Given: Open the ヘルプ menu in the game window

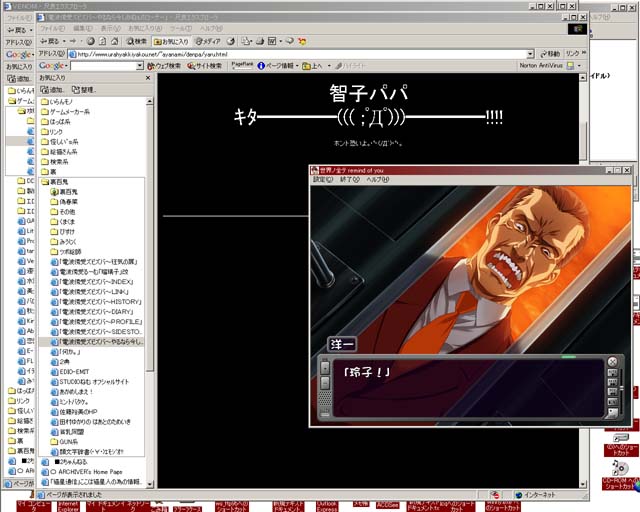Looking at the screenshot, I should (378, 180).
